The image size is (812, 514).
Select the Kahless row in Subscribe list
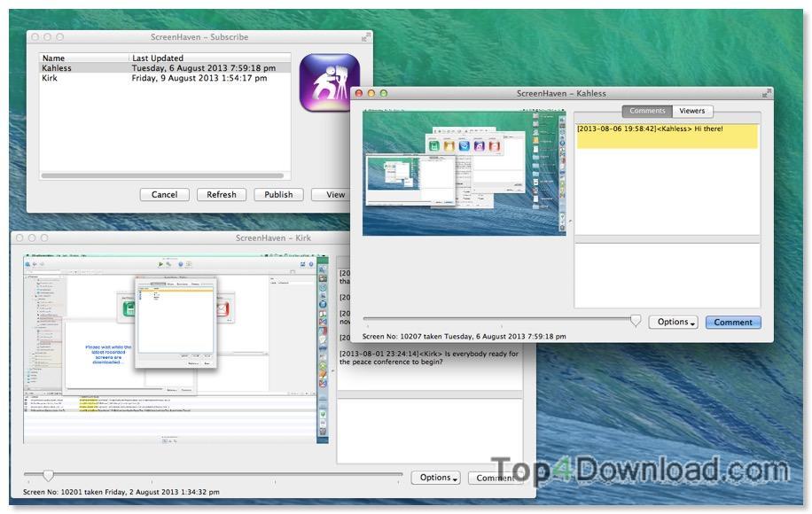(x=165, y=68)
